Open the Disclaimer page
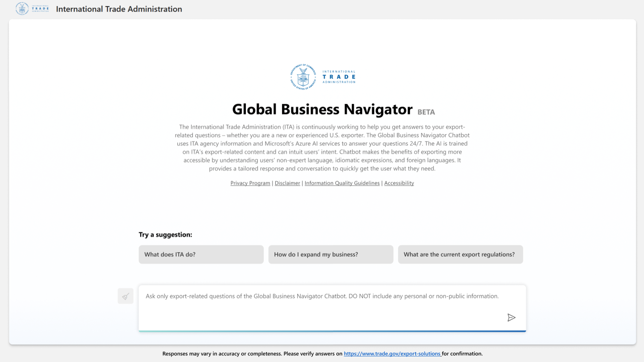This screenshot has height=362, width=644. [x=287, y=183]
